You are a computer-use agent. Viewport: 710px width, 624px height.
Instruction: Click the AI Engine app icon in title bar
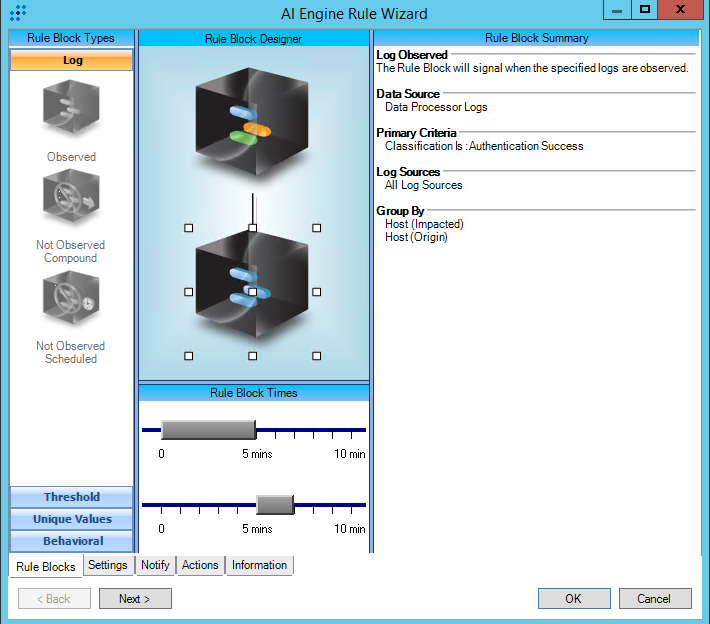17,14
